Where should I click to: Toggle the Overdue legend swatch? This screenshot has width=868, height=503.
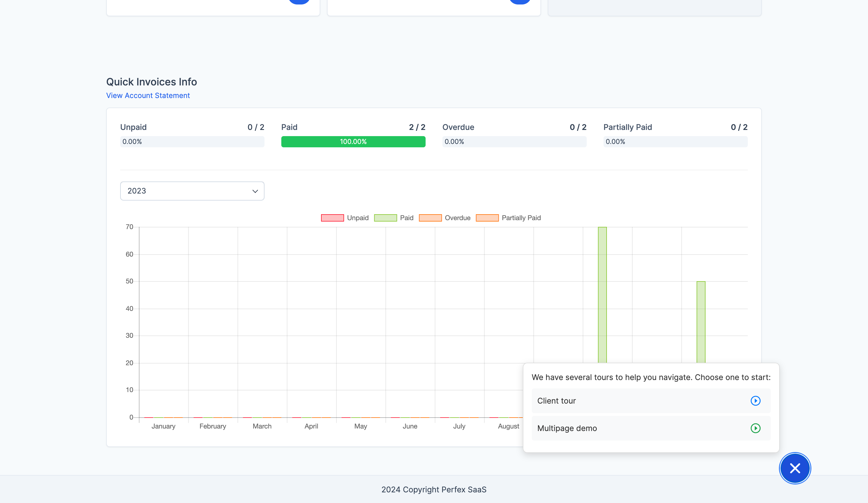430,218
